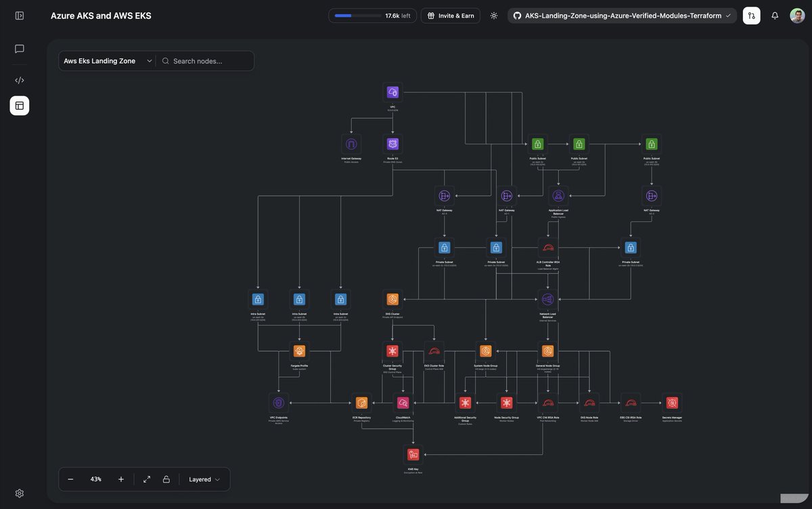The height and width of the screenshot is (509, 812).
Task: Open the Layered layout dropdown
Action: (204, 479)
